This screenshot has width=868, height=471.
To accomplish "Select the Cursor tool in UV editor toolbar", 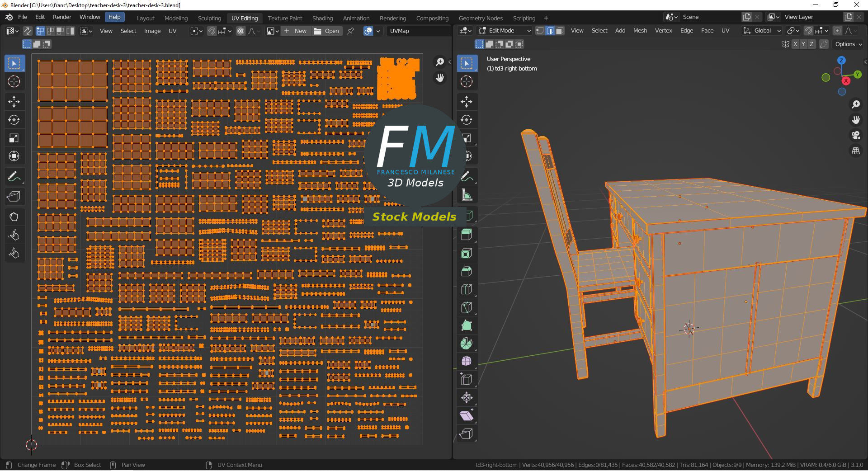I will pos(14,81).
